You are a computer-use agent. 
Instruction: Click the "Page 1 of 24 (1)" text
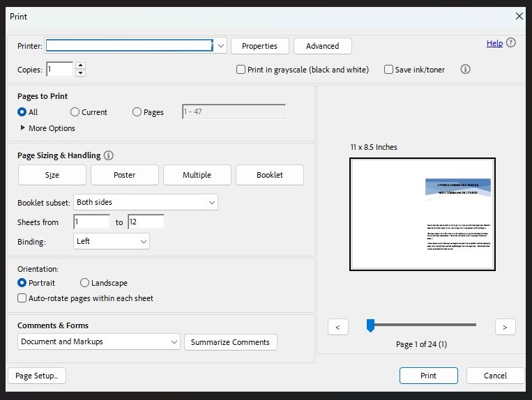pyautogui.click(x=421, y=344)
